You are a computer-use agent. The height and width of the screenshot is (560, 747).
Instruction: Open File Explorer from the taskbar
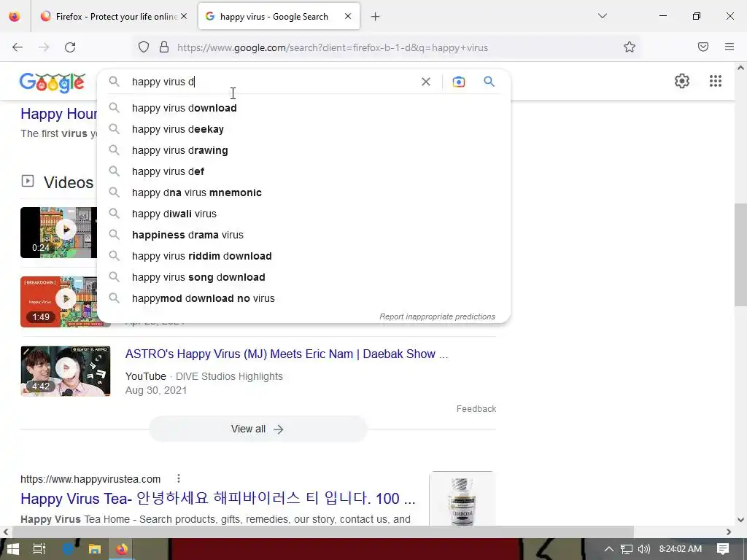coord(94,549)
